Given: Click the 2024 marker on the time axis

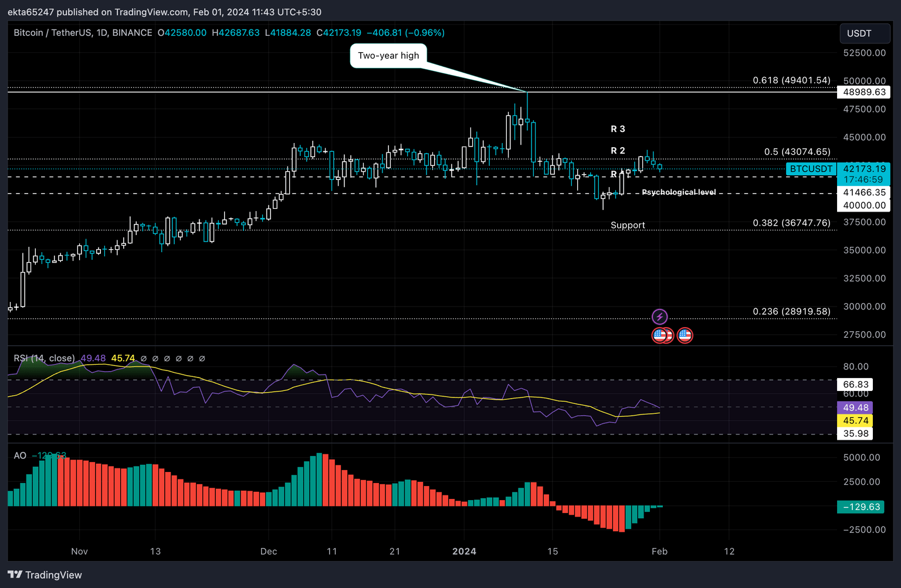Looking at the screenshot, I should coord(464,551).
